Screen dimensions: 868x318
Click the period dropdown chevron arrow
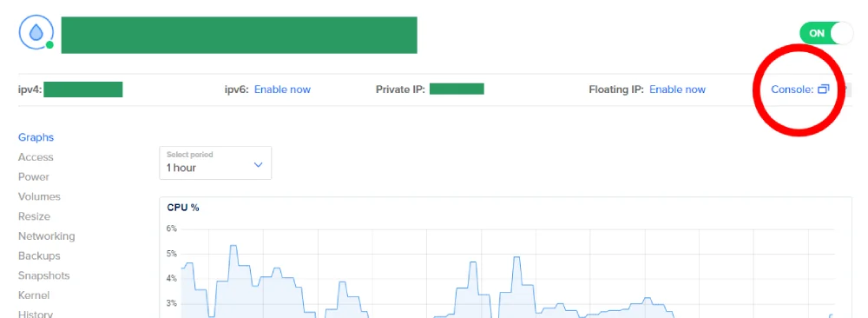pyautogui.click(x=258, y=165)
